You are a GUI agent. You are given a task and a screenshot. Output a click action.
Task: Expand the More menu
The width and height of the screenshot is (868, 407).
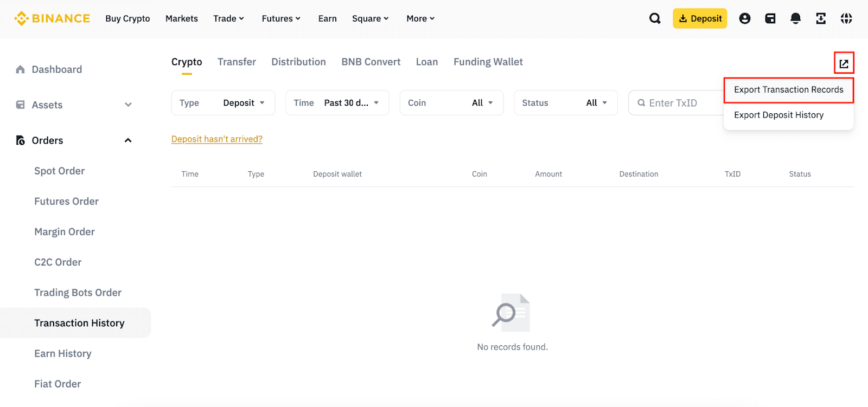[x=420, y=18]
